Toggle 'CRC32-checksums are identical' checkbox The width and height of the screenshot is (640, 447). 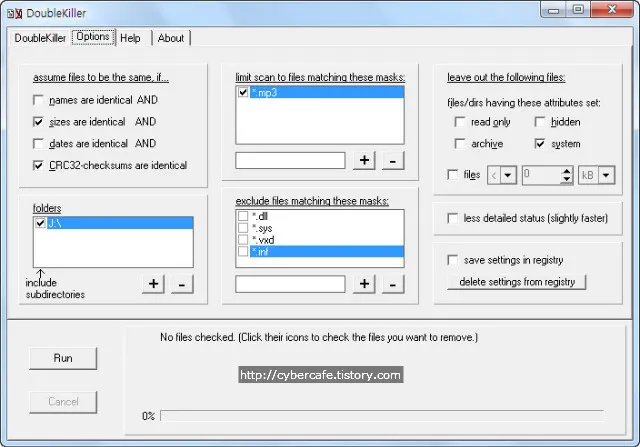point(39,165)
